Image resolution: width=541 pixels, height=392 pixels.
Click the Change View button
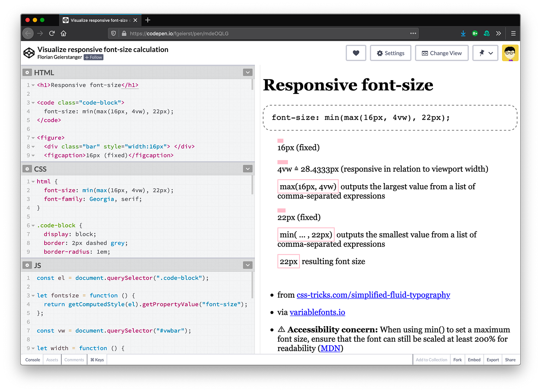tap(441, 53)
